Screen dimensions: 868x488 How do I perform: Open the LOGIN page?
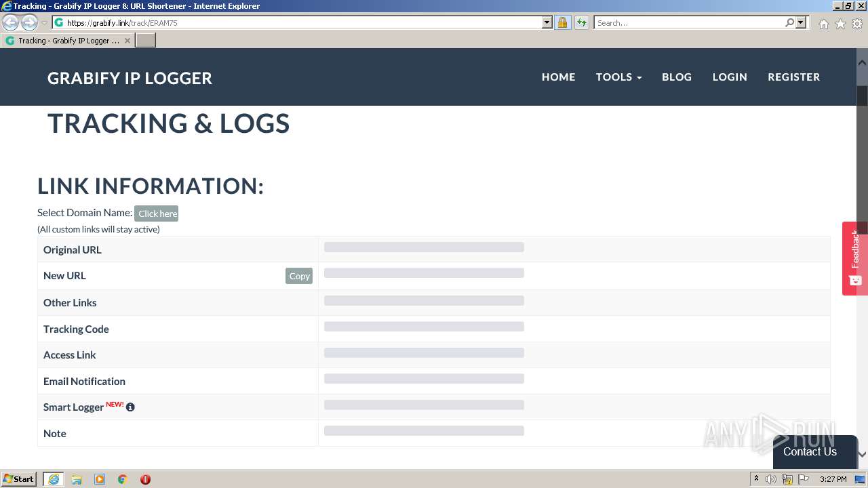point(730,77)
